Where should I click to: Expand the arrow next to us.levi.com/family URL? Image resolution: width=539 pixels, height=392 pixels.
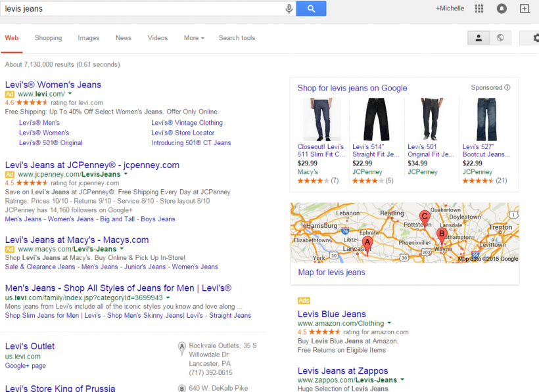point(168,297)
